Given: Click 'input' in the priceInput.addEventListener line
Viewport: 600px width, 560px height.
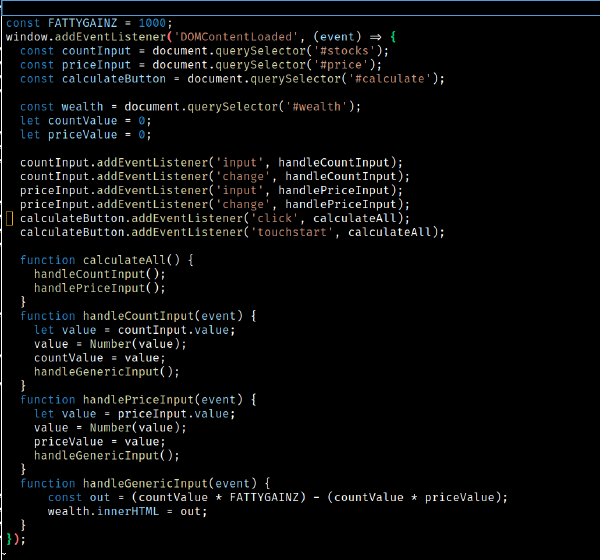Looking at the screenshot, I should coord(240,190).
